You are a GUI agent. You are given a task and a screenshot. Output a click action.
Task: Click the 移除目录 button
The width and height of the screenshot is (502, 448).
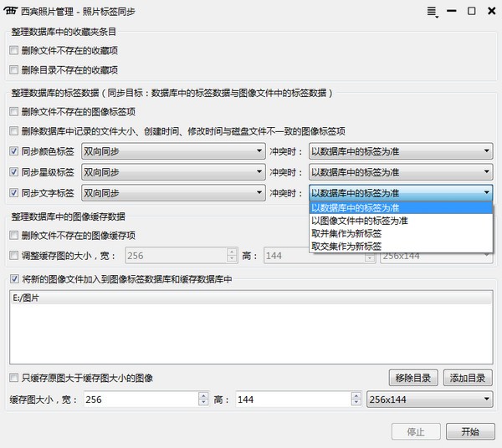tap(414, 378)
